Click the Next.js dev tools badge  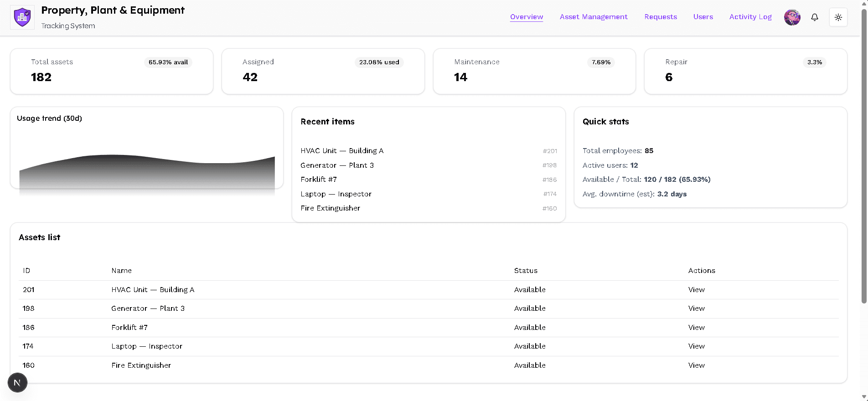tap(17, 383)
